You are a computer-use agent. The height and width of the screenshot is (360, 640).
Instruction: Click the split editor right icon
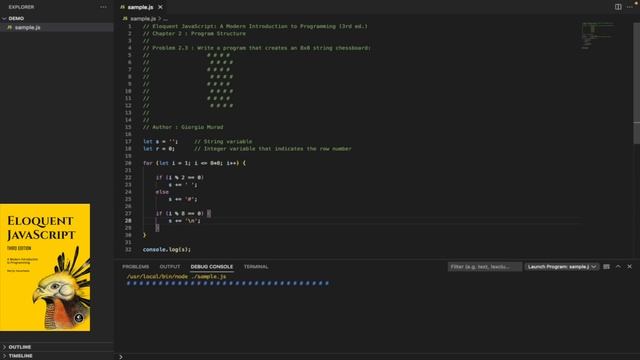(618, 7)
